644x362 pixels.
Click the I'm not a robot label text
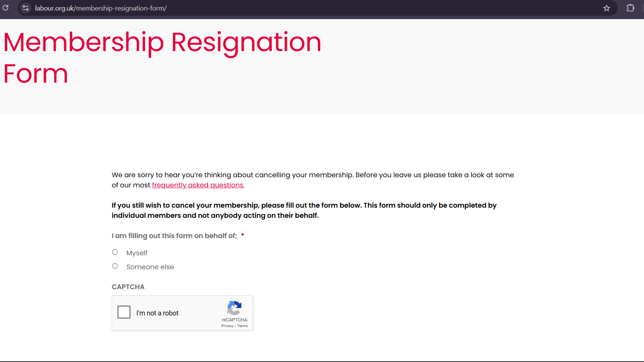tap(157, 313)
